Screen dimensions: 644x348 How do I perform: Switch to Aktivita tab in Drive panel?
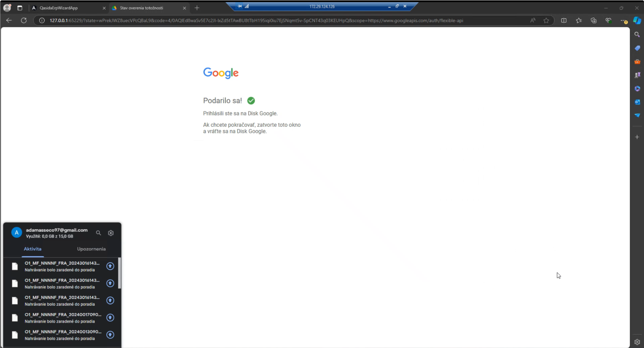[x=33, y=249]
